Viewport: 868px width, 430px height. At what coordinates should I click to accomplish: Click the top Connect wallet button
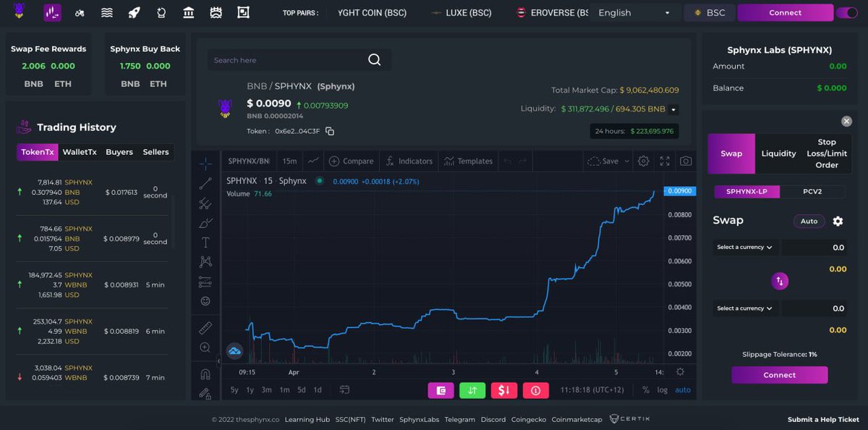tap(785, 12)
